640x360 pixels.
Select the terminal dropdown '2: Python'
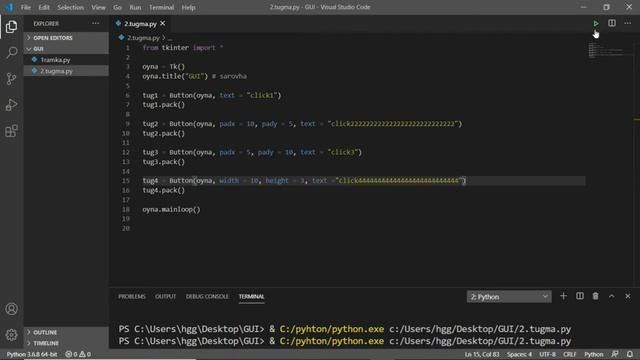[x=509, y=297]
